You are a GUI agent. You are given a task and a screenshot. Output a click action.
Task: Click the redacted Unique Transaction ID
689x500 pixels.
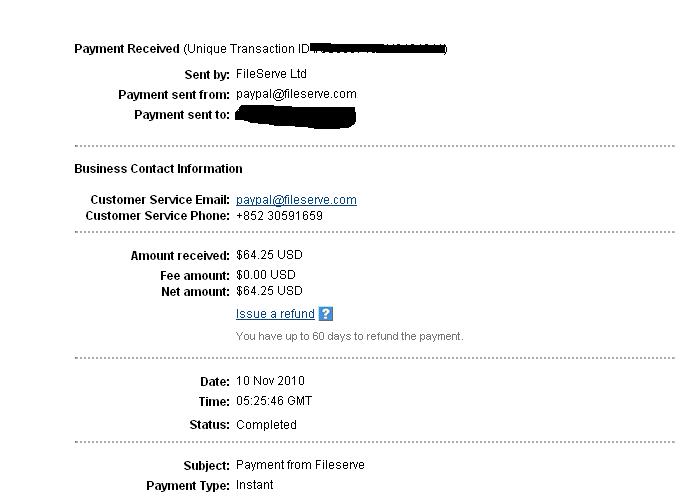378,48
